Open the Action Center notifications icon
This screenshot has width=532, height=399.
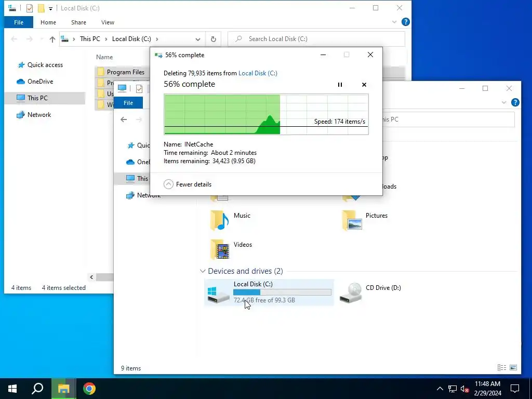515,389
